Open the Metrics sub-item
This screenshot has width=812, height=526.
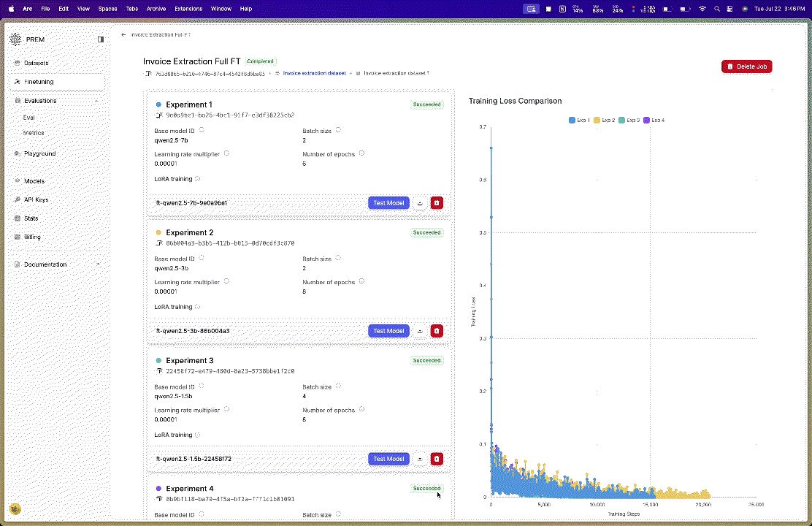pos(34,133)
